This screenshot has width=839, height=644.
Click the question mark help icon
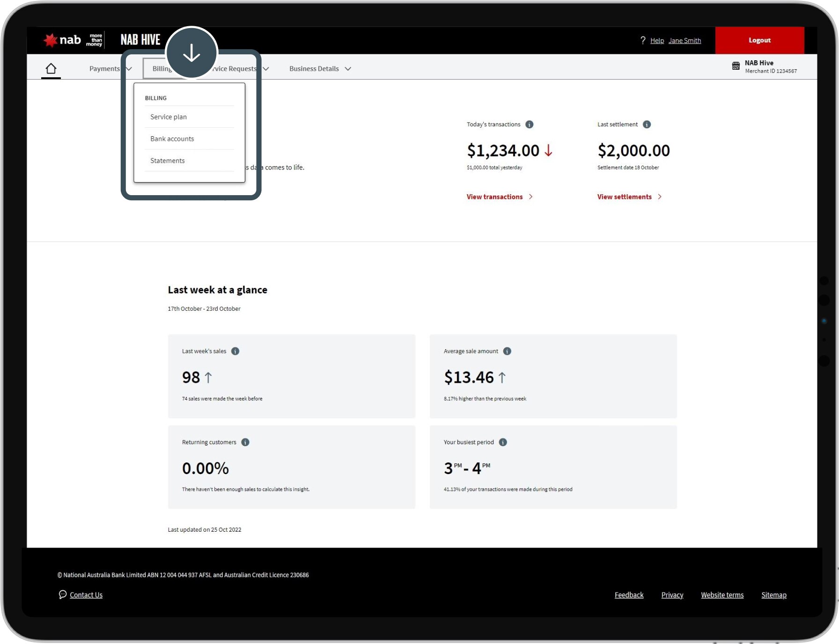point(643,41)
